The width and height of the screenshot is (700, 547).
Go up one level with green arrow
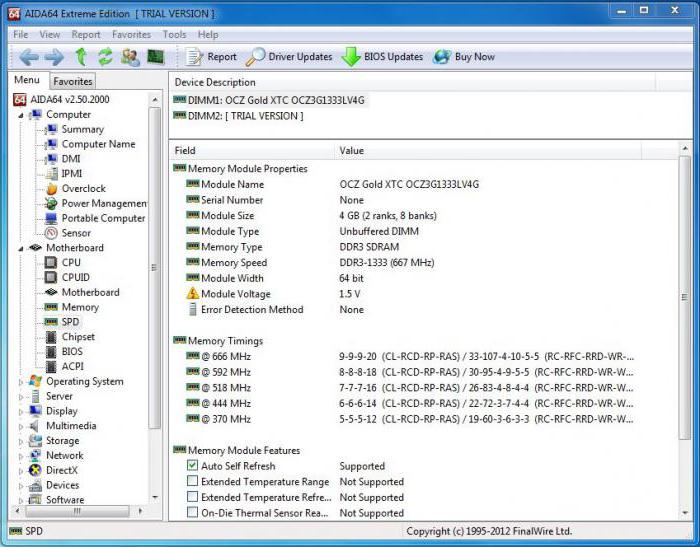point(81,57)
